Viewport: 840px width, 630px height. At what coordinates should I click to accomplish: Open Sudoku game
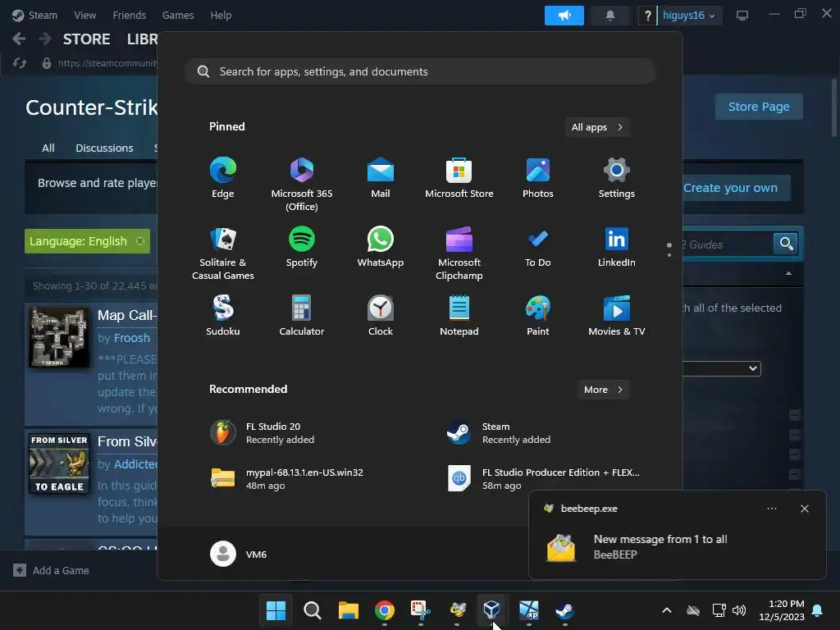click(x=223, y=316)
